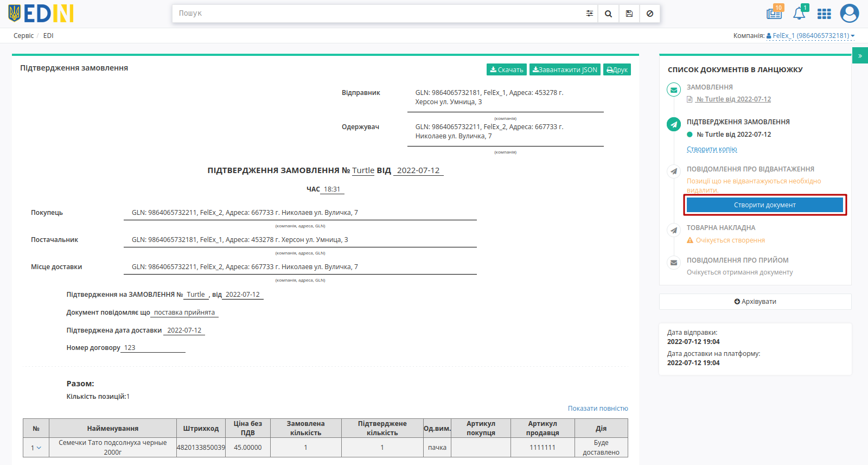This screenshot has width=868, height=465.
Task: Collapse the side panel with double-chevron
Action: [860, 55]
